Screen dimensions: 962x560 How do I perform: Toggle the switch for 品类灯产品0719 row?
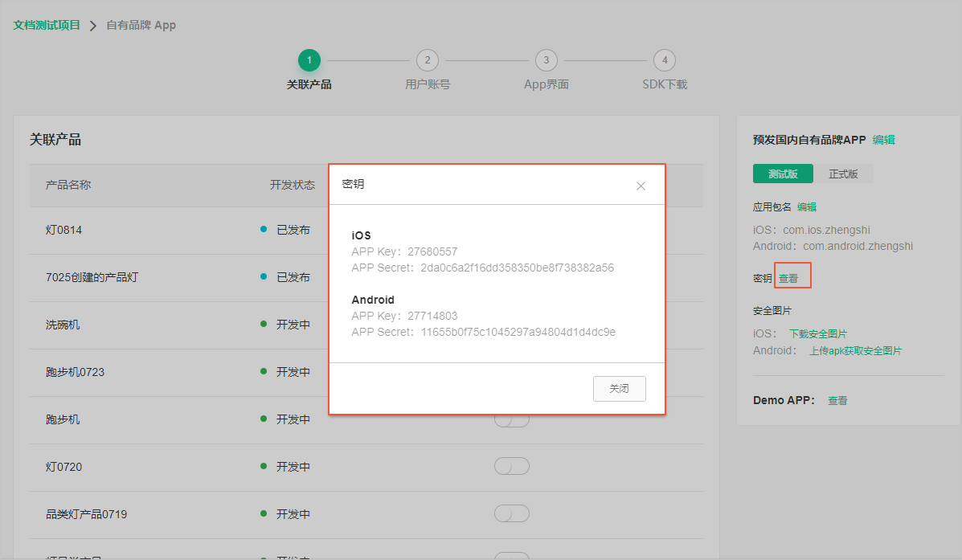(512, 513)
